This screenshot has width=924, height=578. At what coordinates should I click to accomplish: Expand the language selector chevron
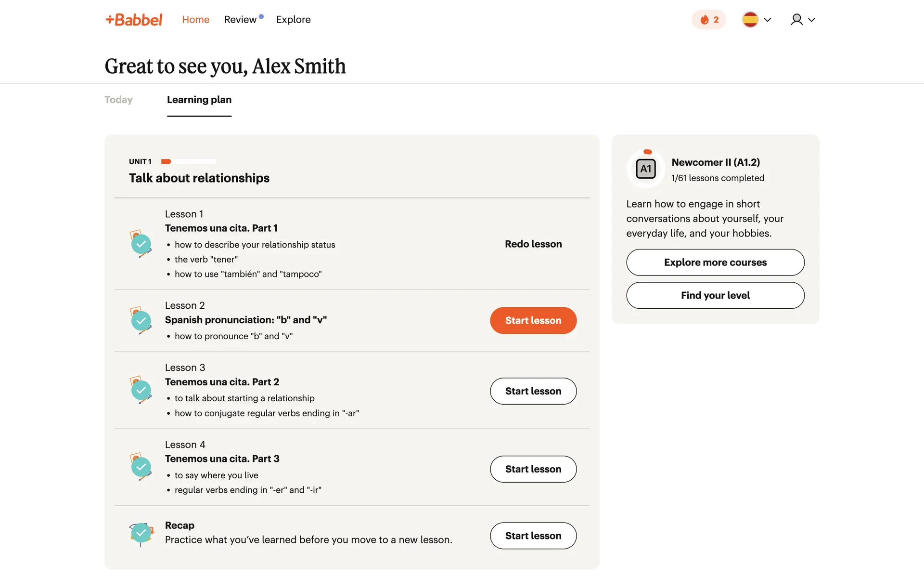click(x=768, y=20)
